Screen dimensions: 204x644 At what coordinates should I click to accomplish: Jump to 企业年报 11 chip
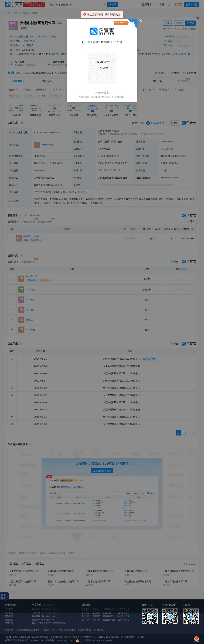coord(148,89)
